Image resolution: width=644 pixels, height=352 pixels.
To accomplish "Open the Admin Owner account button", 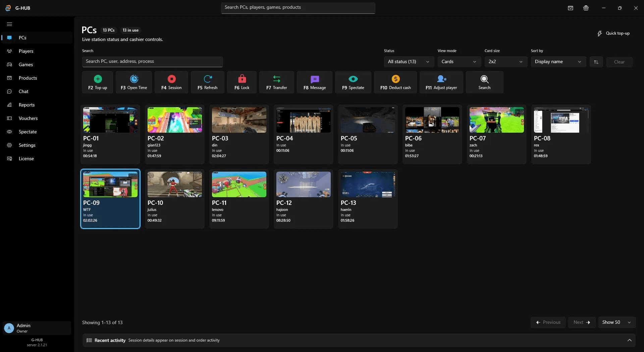I will tap(37, 328).
